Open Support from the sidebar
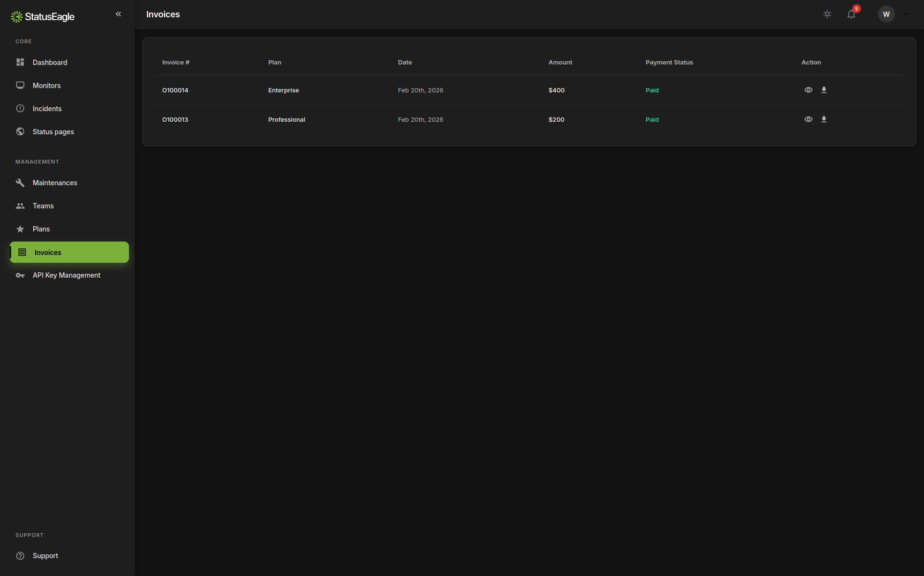This screenshot has width=924, height=576. [46, 556]
